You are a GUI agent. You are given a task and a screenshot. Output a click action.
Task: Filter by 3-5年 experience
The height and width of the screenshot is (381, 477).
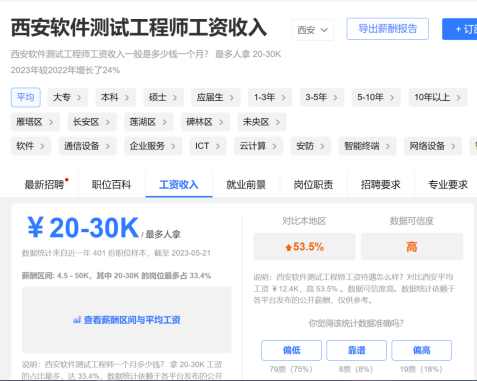click(322, 97)
